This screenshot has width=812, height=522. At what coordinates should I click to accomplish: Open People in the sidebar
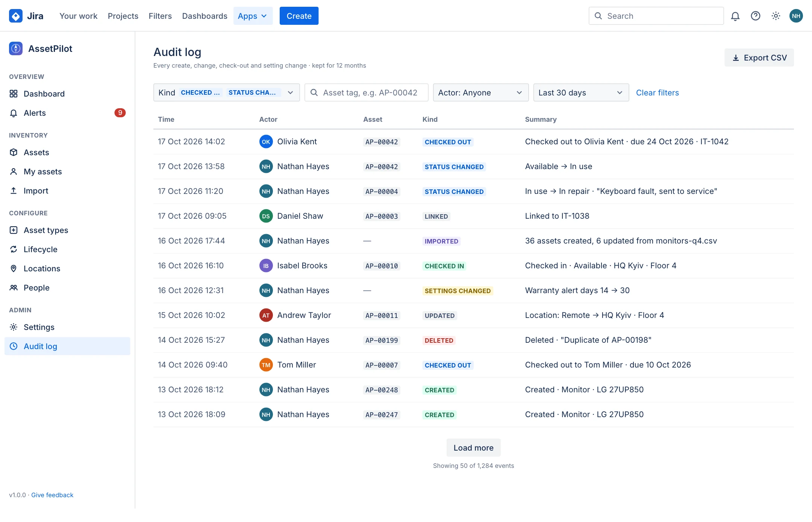pyautogui.click(x=67, y=287)
